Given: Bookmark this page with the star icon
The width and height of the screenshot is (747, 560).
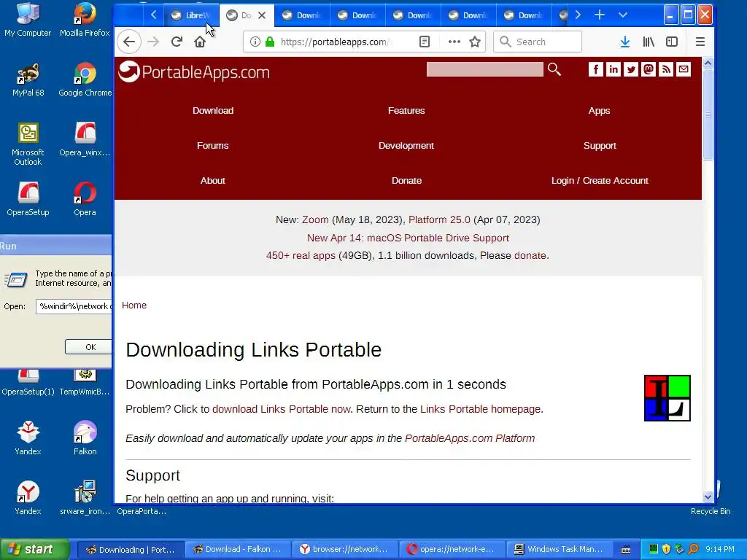Looking at the screenshot, I should tap(475, 42).
